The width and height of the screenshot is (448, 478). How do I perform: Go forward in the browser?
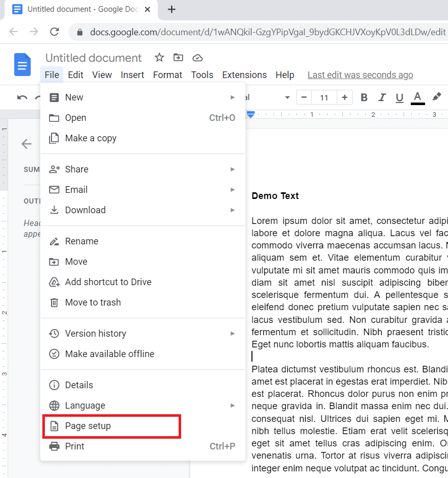34,32
